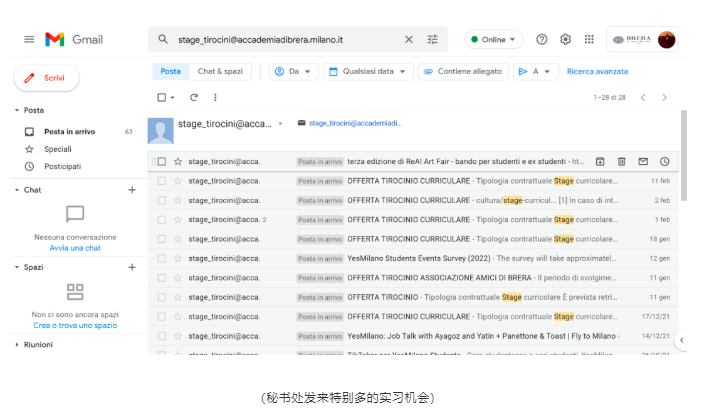Star the 2 feb cultura/stage email
This screenshot has width=711, height=415.
[x=178, y=200]
